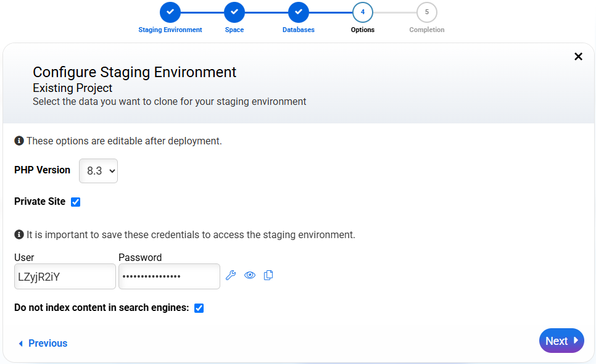Click the info icon beside credentials warning
596x364 pixels.
coord(19,235)
